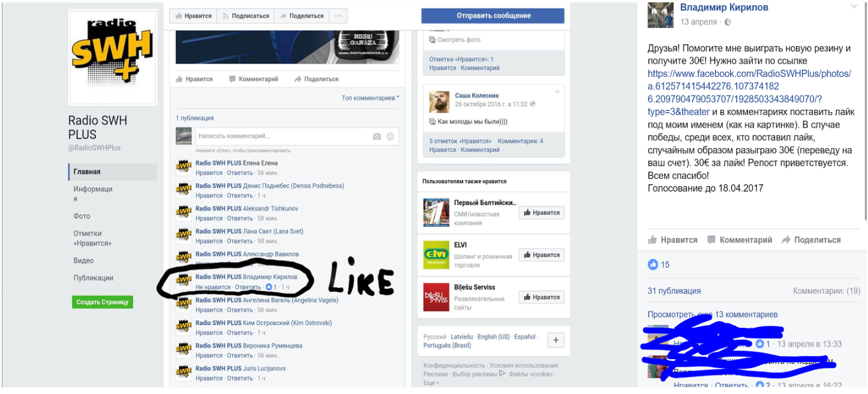Click the SWH avatar beside the Juris Lucijanovs comment
Screen dimensions: 868x394
point(184,372)
